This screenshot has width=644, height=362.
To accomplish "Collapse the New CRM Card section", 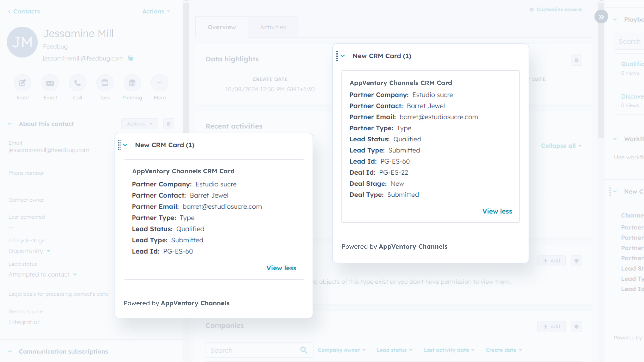I will (125, 145).
